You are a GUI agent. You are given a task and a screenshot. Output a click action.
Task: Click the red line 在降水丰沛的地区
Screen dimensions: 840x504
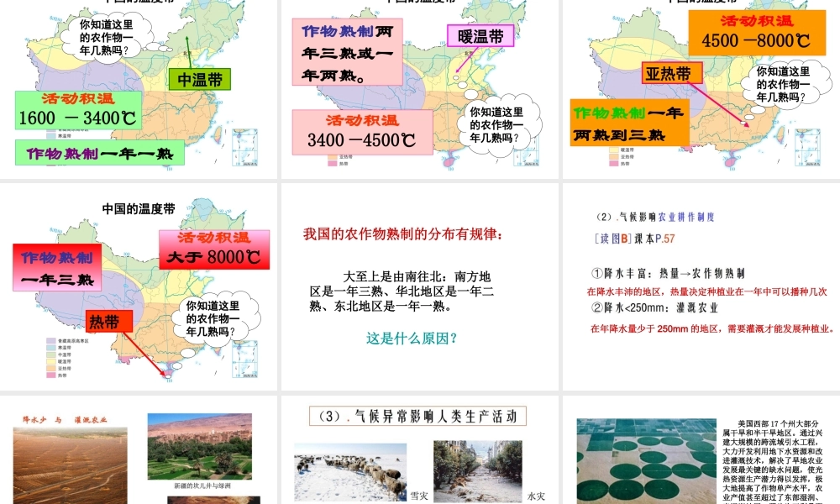(x=707, y=292)
